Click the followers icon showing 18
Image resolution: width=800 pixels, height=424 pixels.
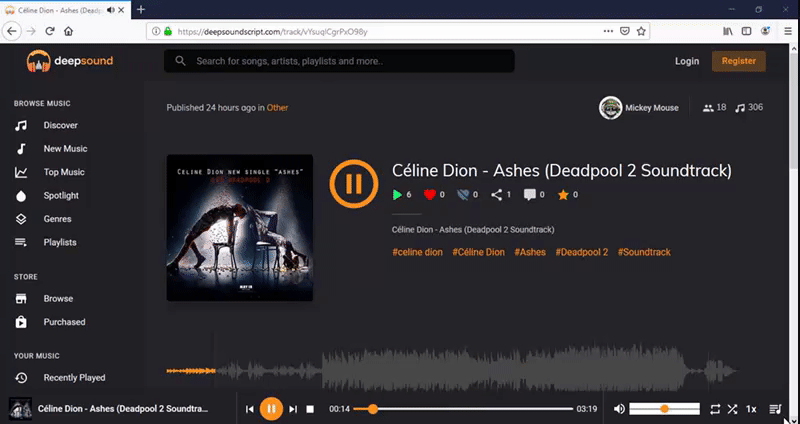click(x=708, y=108)
